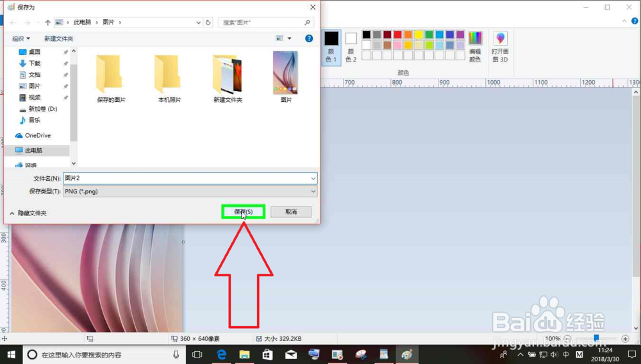Viewport: 641px width, 364px height.
Task: Click the Forward arrow in Save dialog
Action: [27, 22]
